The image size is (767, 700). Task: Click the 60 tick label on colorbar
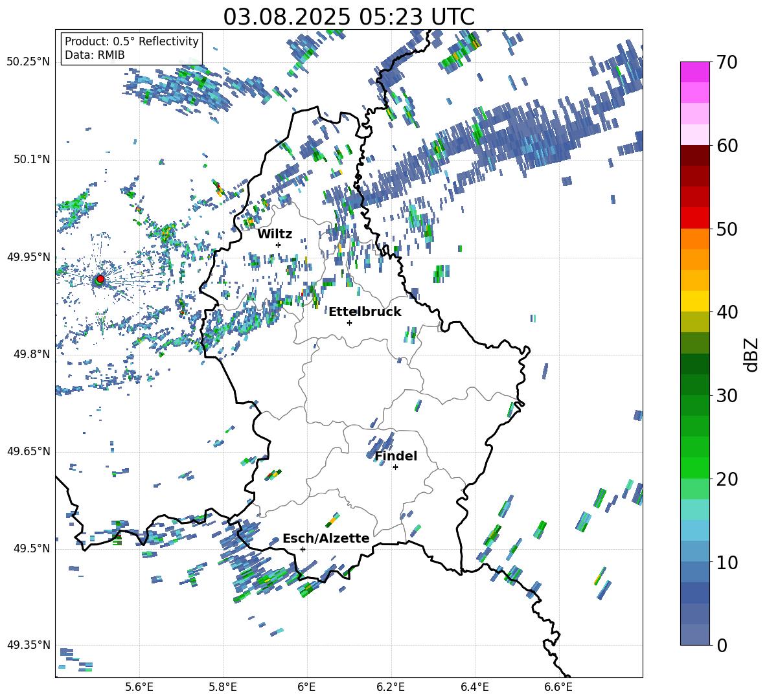click(727, 146)
